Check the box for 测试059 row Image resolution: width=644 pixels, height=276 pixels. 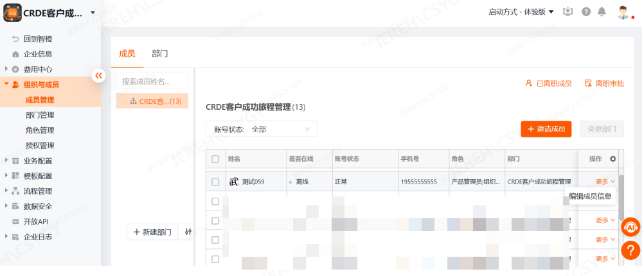(x=215, y=182)
